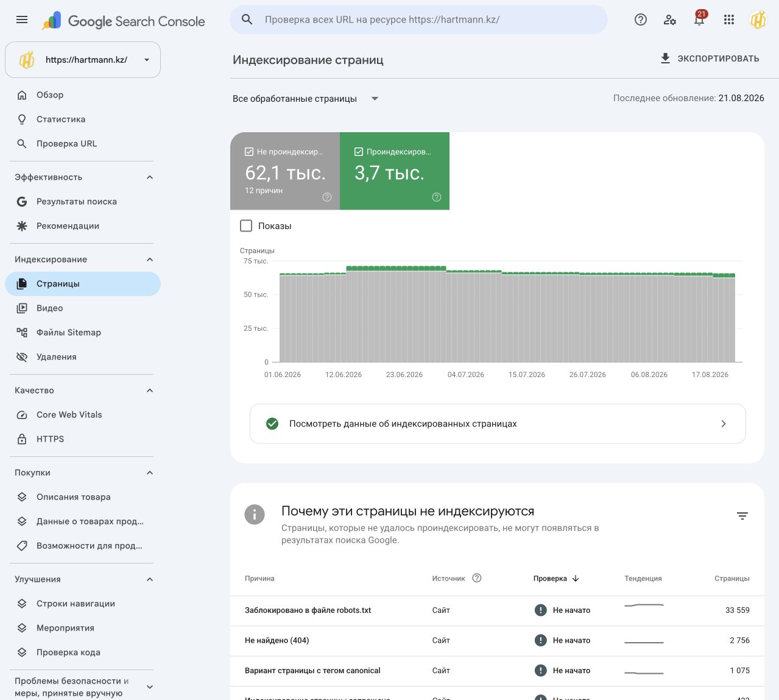The image size is (779, 700).
Task: Open Рекомендации page
Action: pos(83,226)
